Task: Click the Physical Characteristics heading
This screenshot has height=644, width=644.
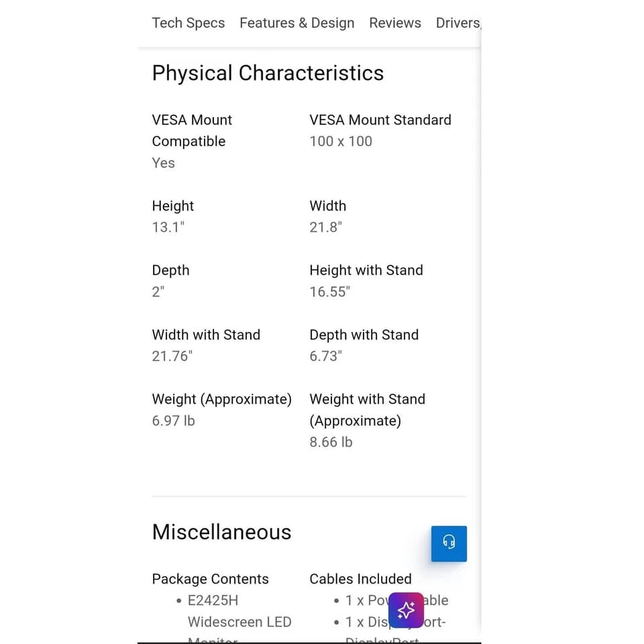Action: tap(268, 73)
